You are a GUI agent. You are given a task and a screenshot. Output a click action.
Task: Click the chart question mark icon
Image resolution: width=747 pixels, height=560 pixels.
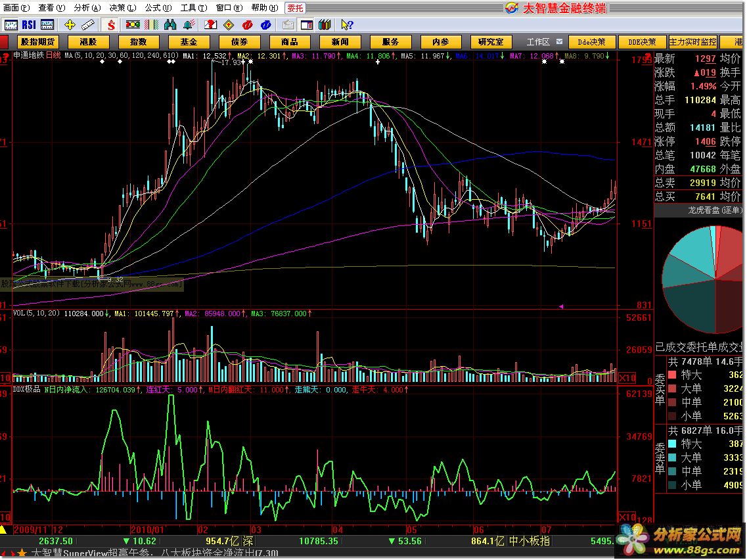[x=211, y=25]
